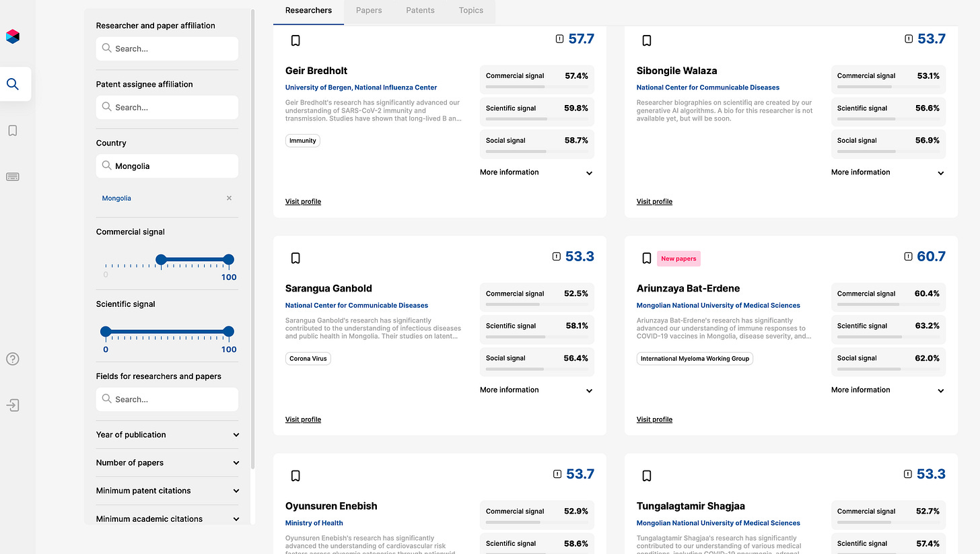Bookmark Sarangua Ganbold's card

click(x=295, y=258)
